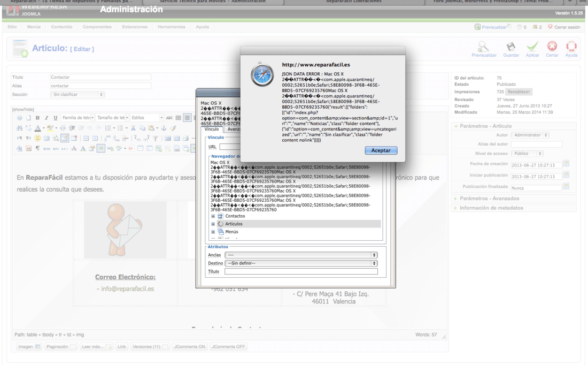588x365 pixels.
Task: Open Nivel de acceso dropdown
Action: (527, 153)
